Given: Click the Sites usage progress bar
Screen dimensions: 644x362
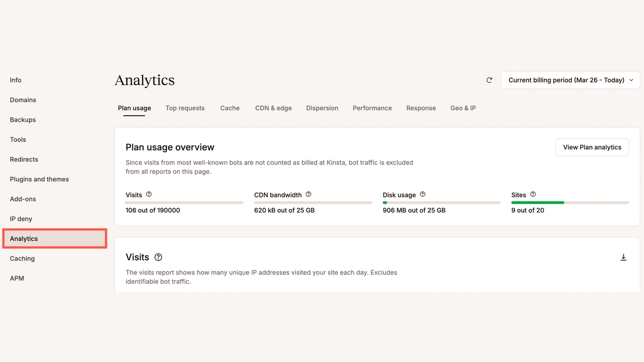Looking at the screenshot, I should click(x=570, y=203).
